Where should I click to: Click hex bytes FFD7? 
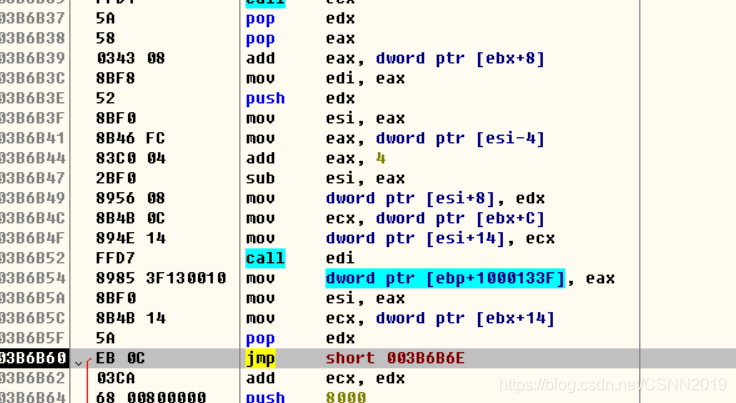pyautogui.click(x=115, y=258)
